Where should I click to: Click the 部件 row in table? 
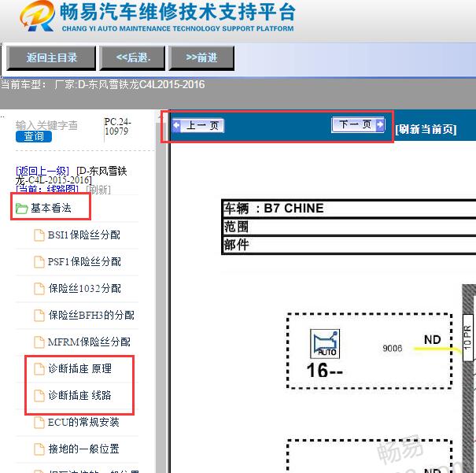tap(349, 245)
